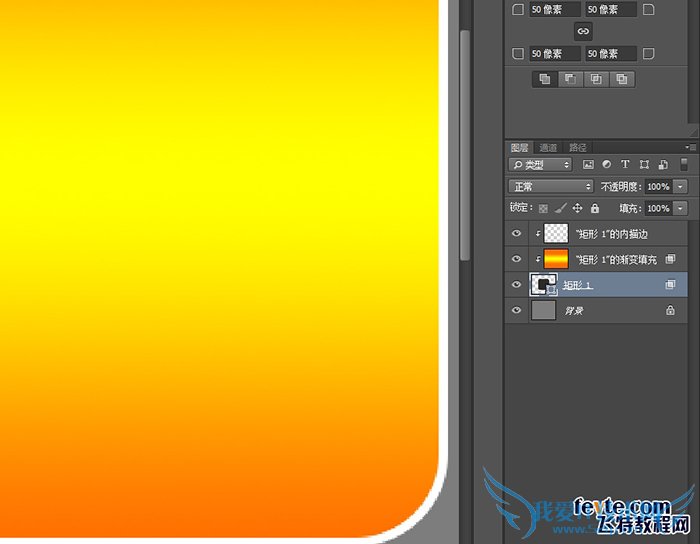Click the lock all padlock icon
The image size is (700, 544).
click(595, 208)
